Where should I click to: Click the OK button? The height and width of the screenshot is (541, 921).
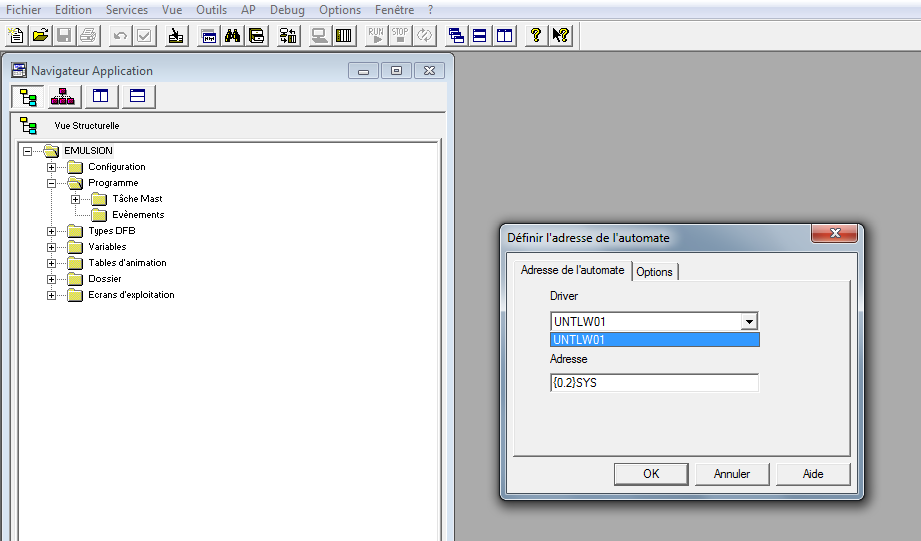tap(651, 474)
